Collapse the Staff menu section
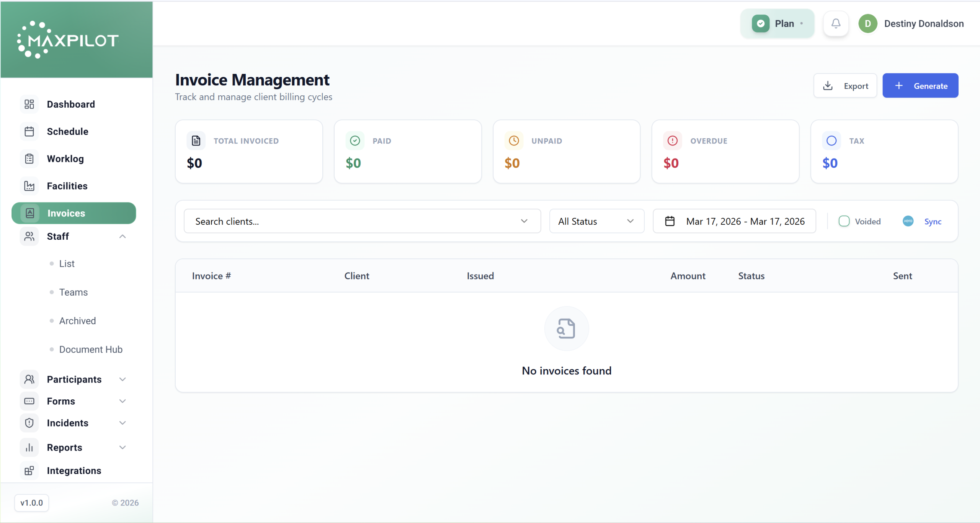Screen dimensions: 980x523 pyautogui.click(x=122, y=236)
